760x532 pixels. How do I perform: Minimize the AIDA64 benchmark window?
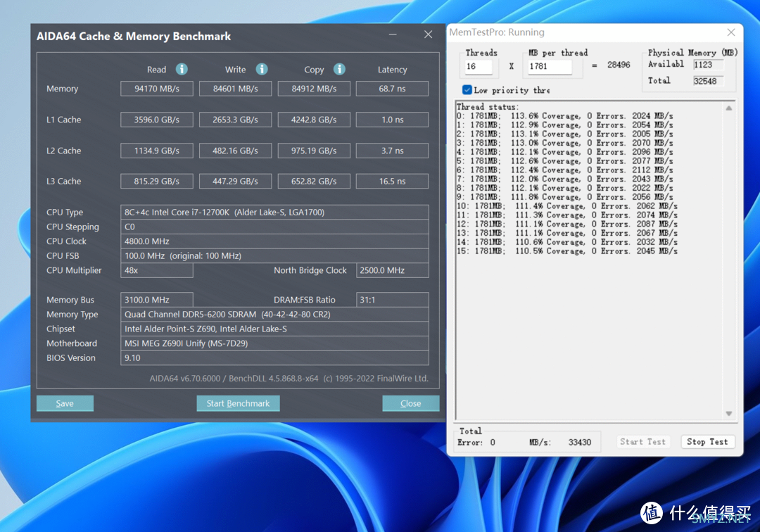click(x=392, y=34)
